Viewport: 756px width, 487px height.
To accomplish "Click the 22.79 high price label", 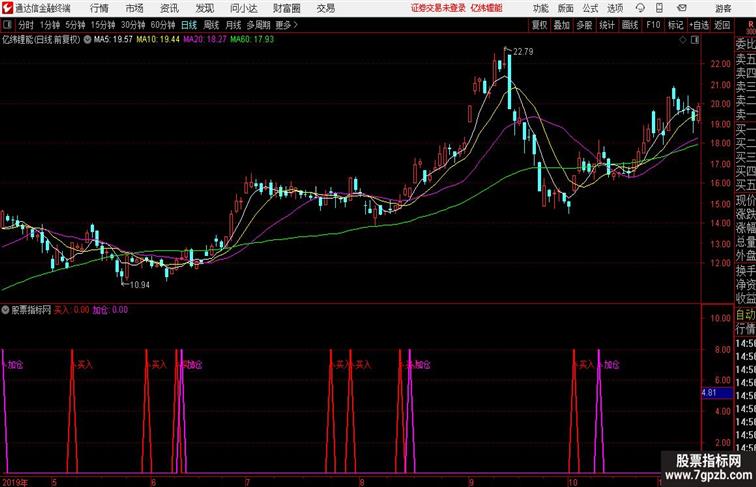I will pos(523,52).
